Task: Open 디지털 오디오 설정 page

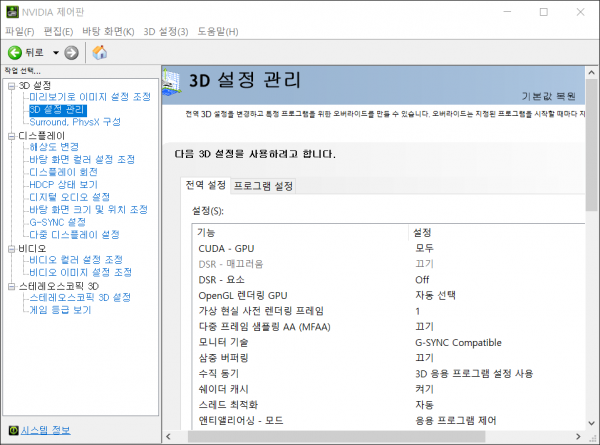Action: (70, 197)
